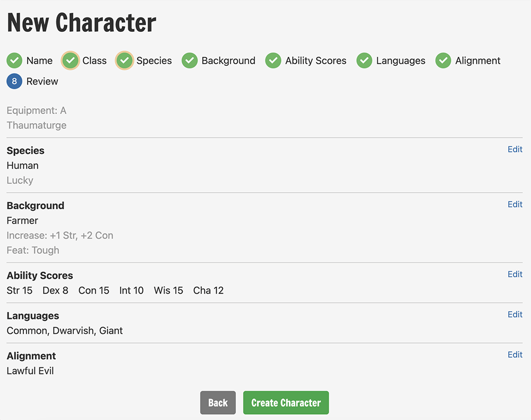Click the gray Back button
531x420 pixels.
(218, 402)
